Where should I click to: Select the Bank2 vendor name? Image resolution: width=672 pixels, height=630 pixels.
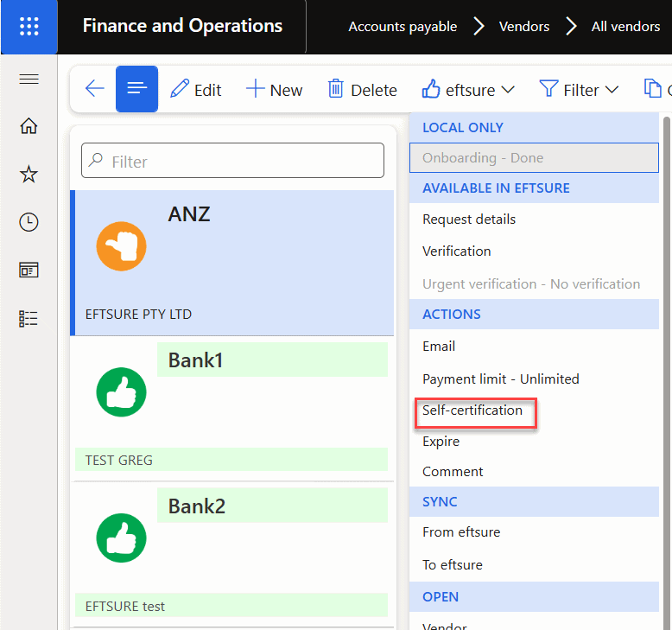(x=197, y=506)
